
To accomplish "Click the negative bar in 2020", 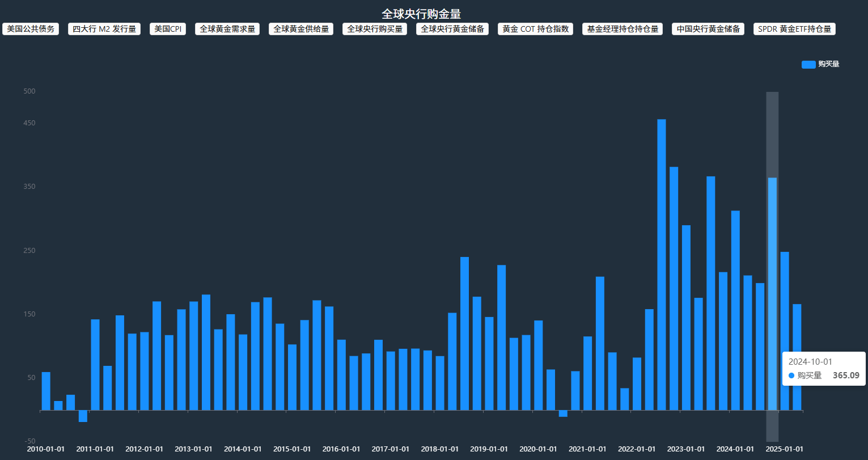I will pyautogui.click(x=563, y=413).
